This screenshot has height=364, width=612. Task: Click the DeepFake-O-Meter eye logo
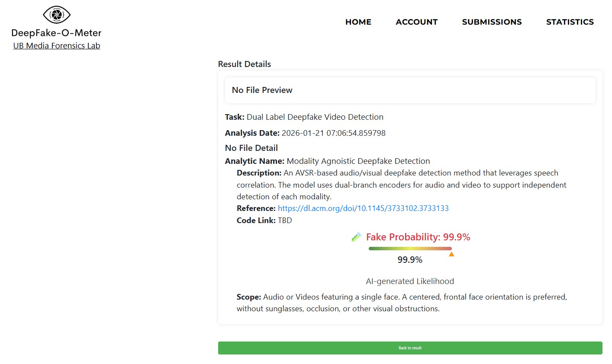pyautogui.click(x=56, y=15)
